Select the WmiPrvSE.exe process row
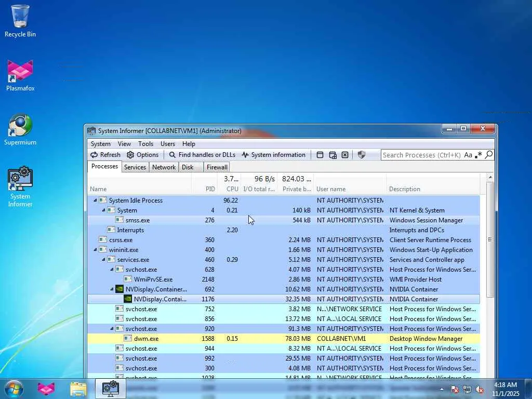 click(x=284, y=279)
